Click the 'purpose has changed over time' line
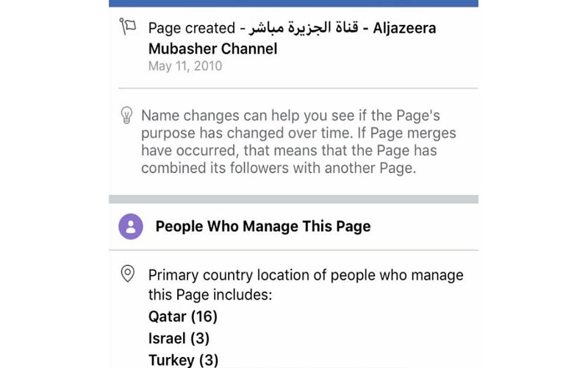588x368 pixels. click(x=298, y=133)
